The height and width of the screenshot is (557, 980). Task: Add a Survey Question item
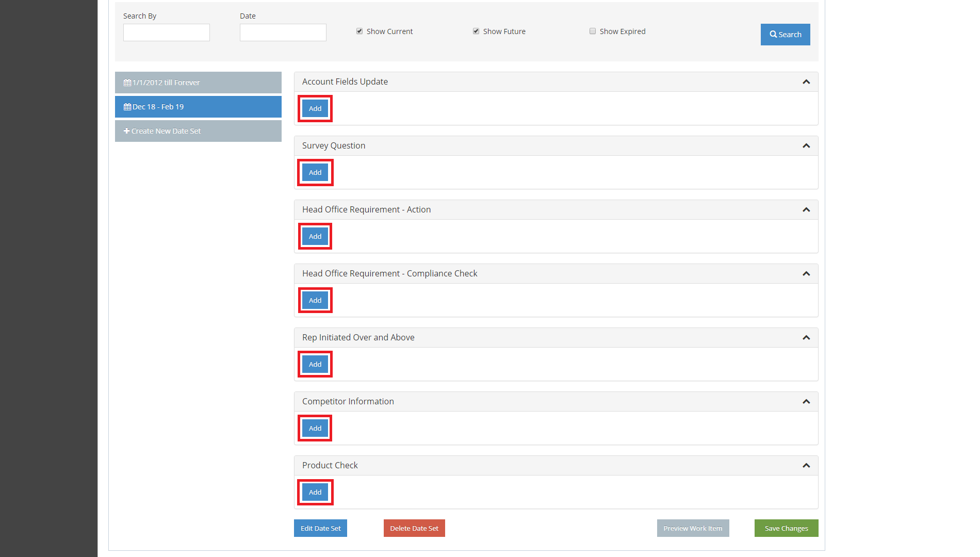(315, 172)
